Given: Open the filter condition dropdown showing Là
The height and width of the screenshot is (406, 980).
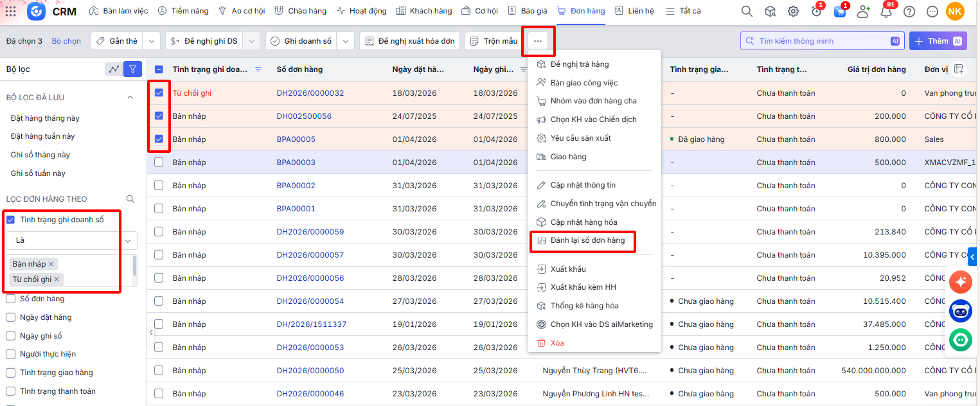Looking at the screenshot, I should (72, 240).
